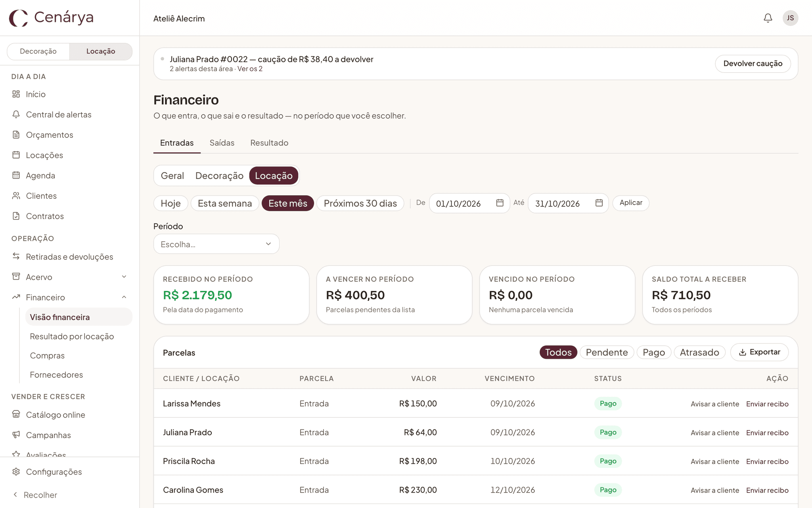Click Avisar a cliente for Priscila Rocha

(x=715, y=461)
